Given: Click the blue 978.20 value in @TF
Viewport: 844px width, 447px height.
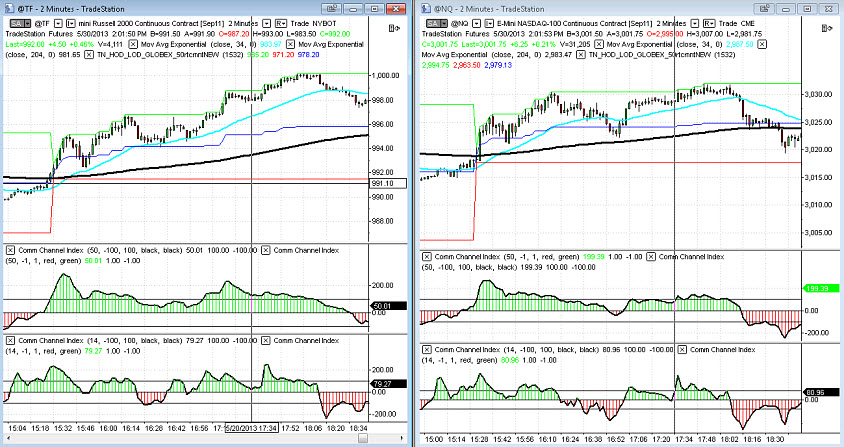Looking at the screenshot, I should tap(308, 54).
